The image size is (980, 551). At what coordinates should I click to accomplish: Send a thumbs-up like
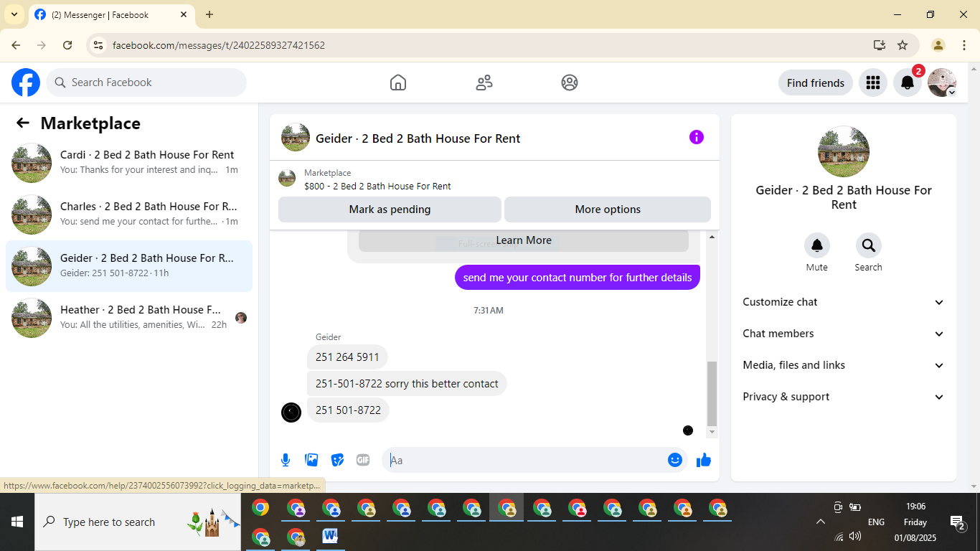pos(704,460)
